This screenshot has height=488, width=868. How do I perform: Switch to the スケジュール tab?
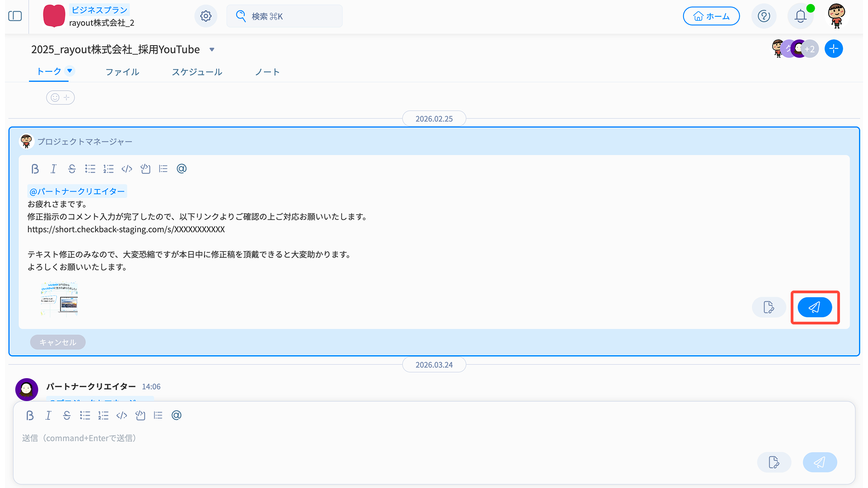click(x=197, y=72)
